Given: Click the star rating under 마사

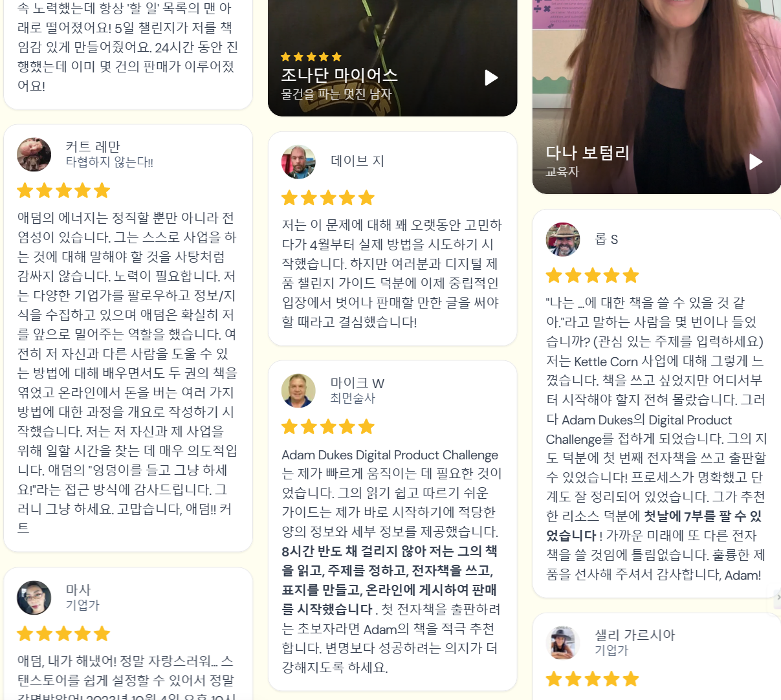Looking at the screenshot, I should click(63, 634).
